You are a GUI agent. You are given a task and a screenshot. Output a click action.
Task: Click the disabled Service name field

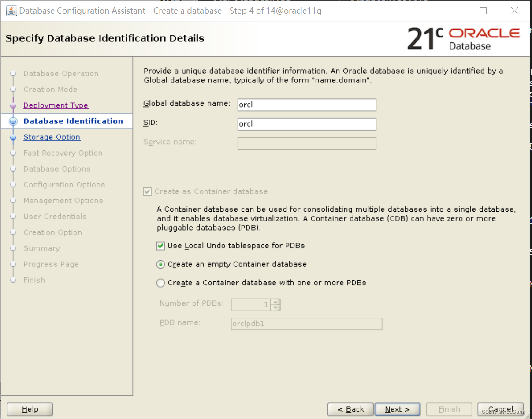click(307, 143)
